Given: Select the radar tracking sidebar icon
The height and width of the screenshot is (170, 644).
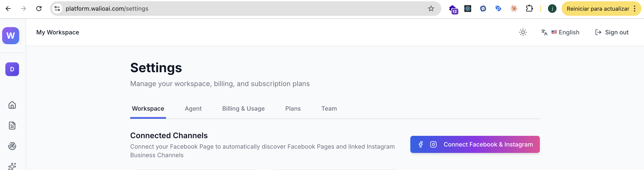Looking at the screenshot, I should point(12,146).
